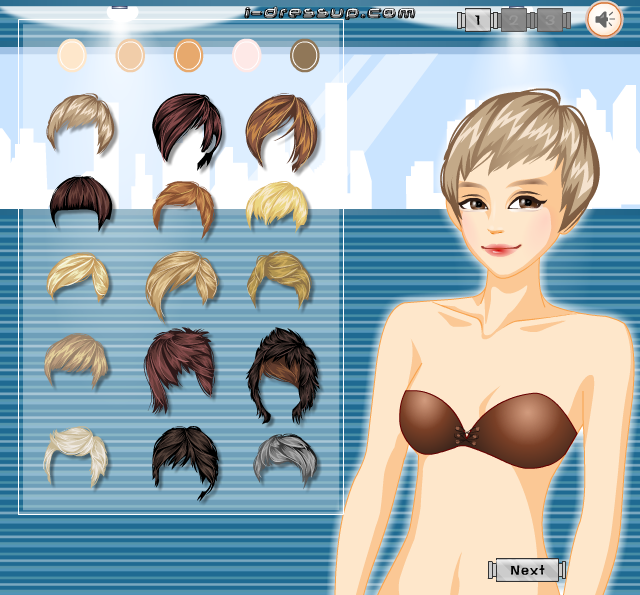Go to step 2 tab
Viewport: 640px width, 595px height.
click(x=513, y=20)
